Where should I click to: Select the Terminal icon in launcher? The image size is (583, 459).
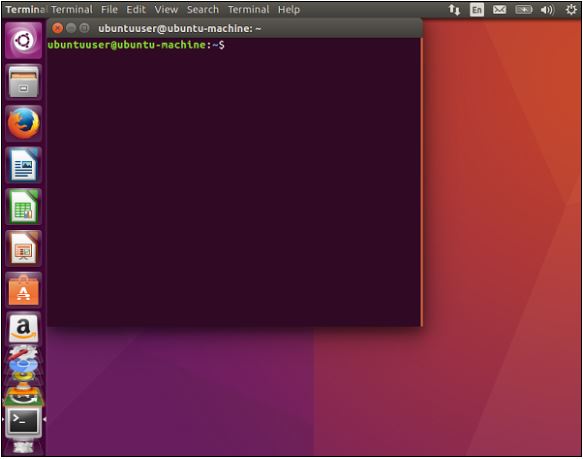(x=23, y=422)
